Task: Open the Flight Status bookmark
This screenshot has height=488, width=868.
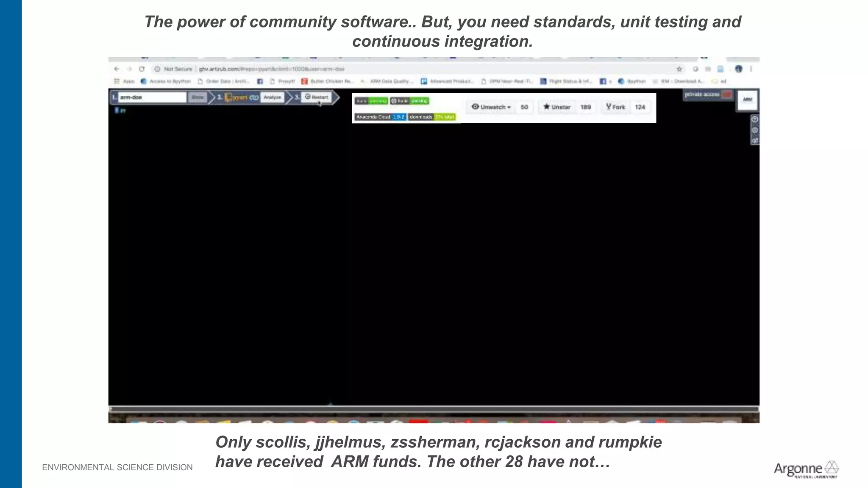Action: click(566, 81)
